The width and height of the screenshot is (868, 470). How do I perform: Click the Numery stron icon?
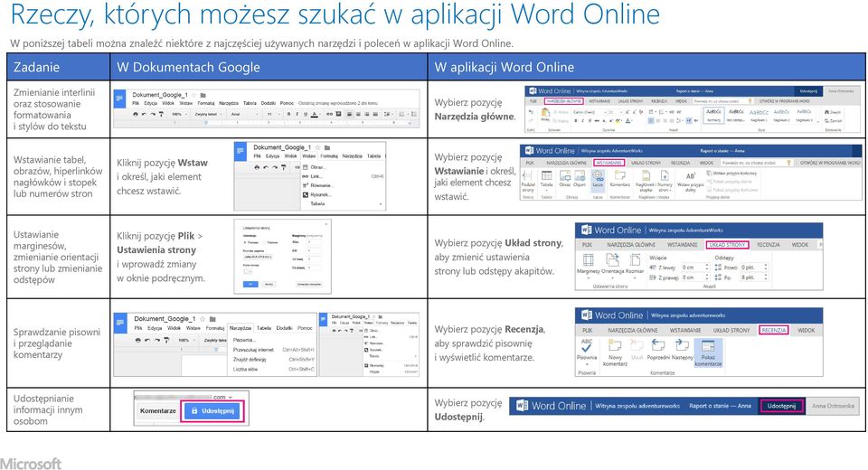[665, 176]
